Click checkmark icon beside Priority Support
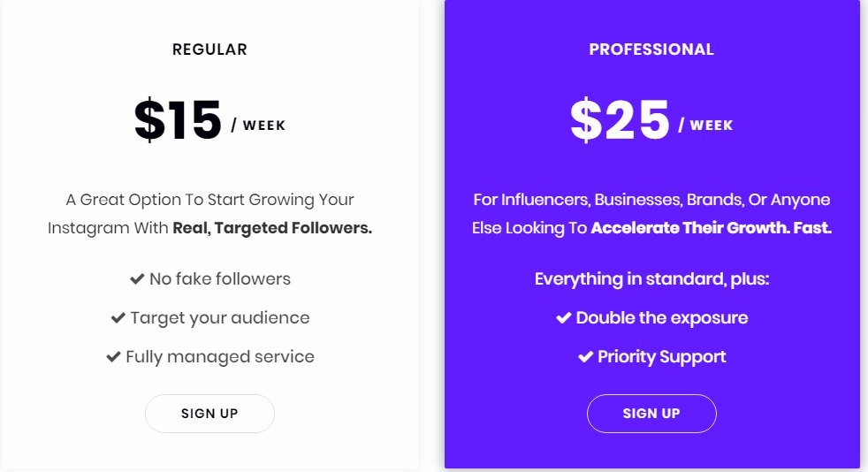This screenshot has width=868, height=472. pos(585,356)
